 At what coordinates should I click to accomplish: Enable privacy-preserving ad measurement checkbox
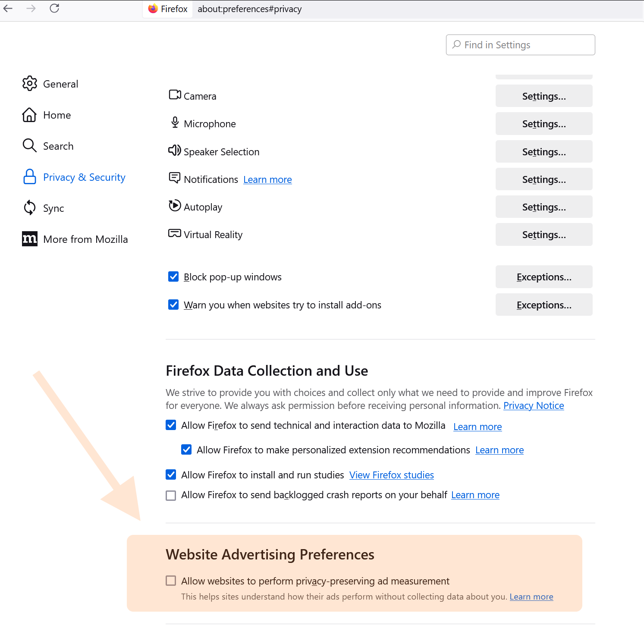point(171,581)
